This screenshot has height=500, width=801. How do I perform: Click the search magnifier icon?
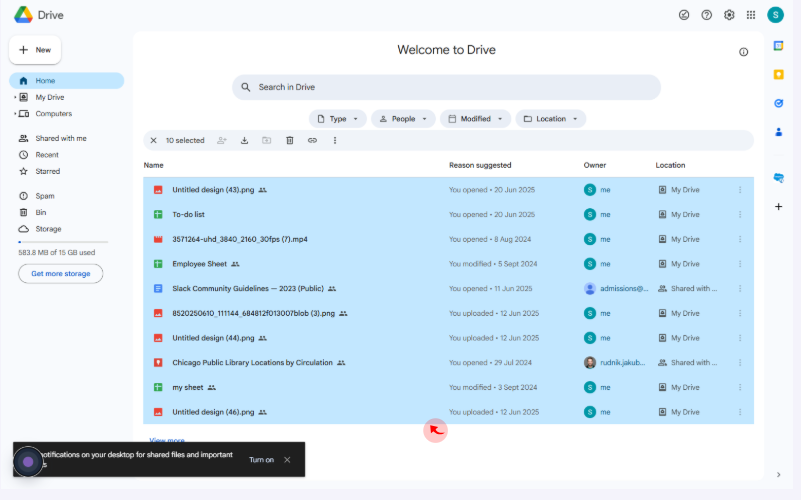click(x=246, y=87)
